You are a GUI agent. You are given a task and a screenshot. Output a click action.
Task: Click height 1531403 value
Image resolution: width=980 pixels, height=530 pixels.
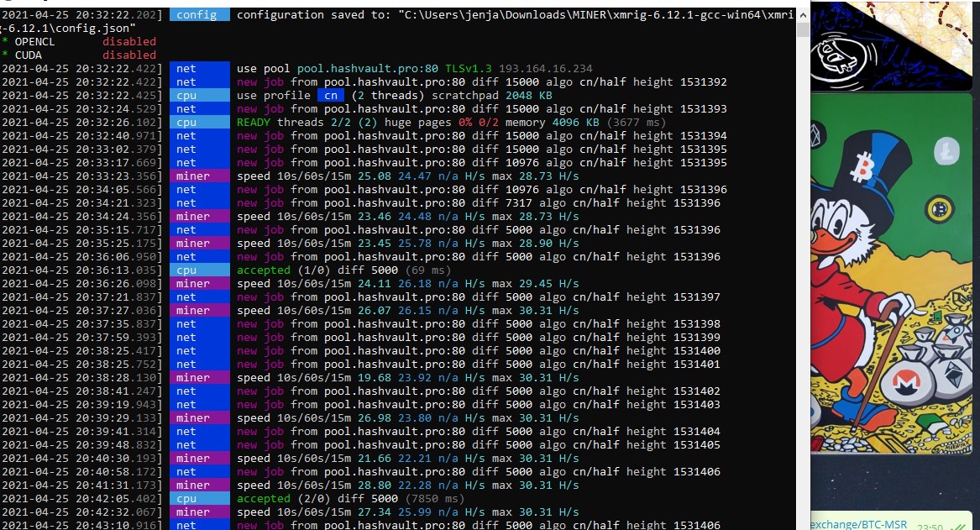click(696, 404)
